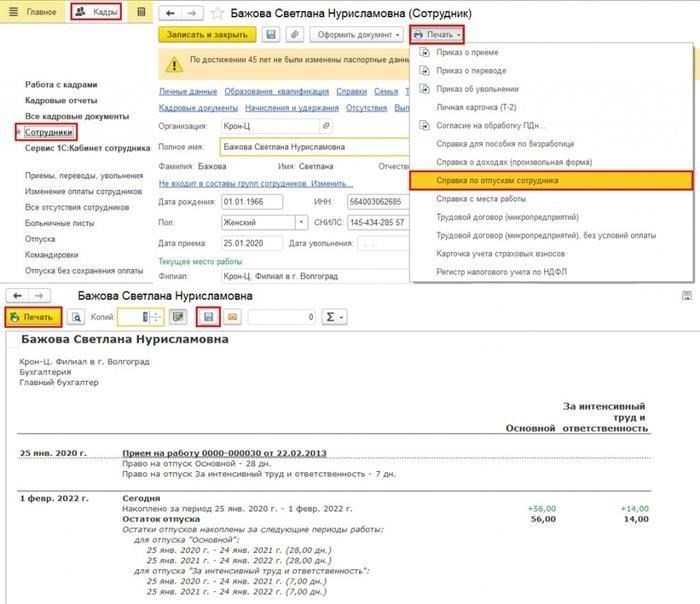Choose Трудовой договор (микропредприятий) without suffix

(507, 217)
